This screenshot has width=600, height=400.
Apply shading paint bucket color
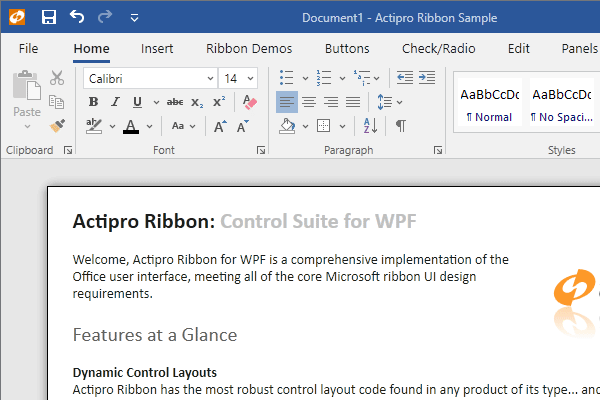(287, 126)
